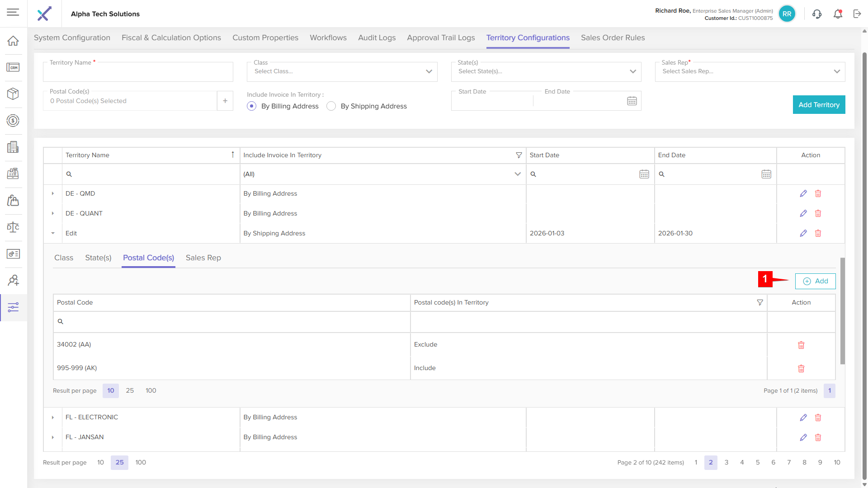
Task: Delete postal code 34002 (AA)
Action: click(801, 345)
